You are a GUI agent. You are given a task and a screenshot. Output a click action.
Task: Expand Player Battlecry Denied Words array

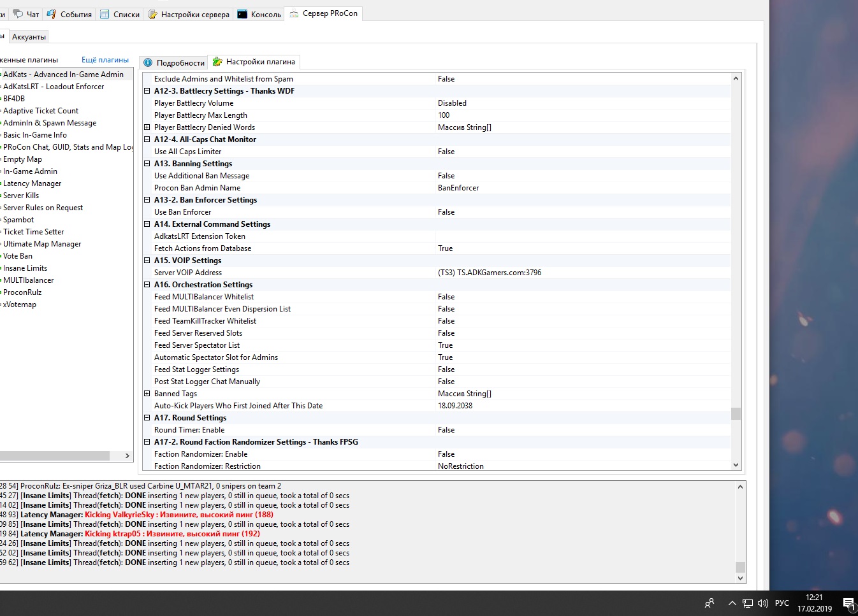(x=147, y=127)
